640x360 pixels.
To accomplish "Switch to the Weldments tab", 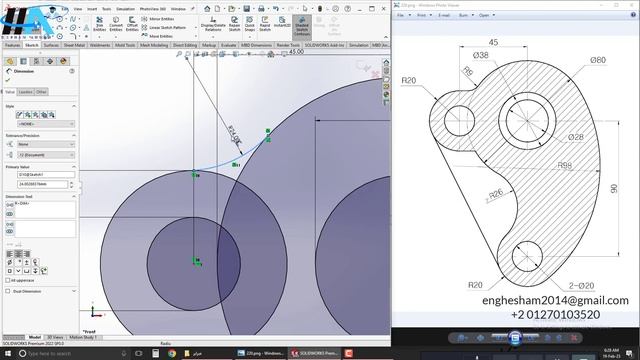I will (100, 45).
